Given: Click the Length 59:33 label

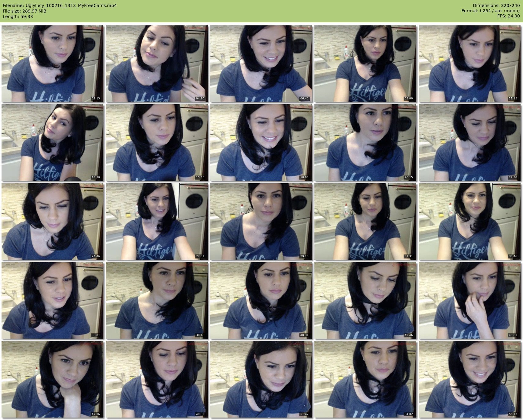Looking at the screenshot, I should pyautogui.click(x=18, y=17).
